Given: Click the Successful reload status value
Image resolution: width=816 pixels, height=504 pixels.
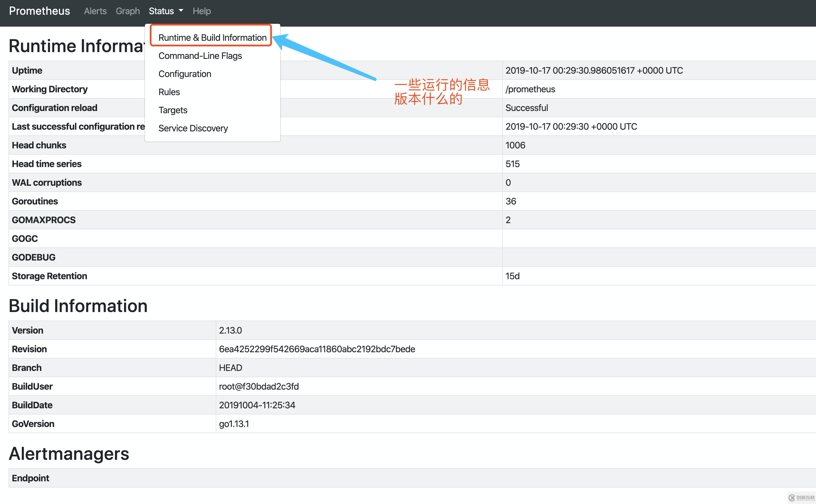Looking at the screenshot, I should coord(526,108).
